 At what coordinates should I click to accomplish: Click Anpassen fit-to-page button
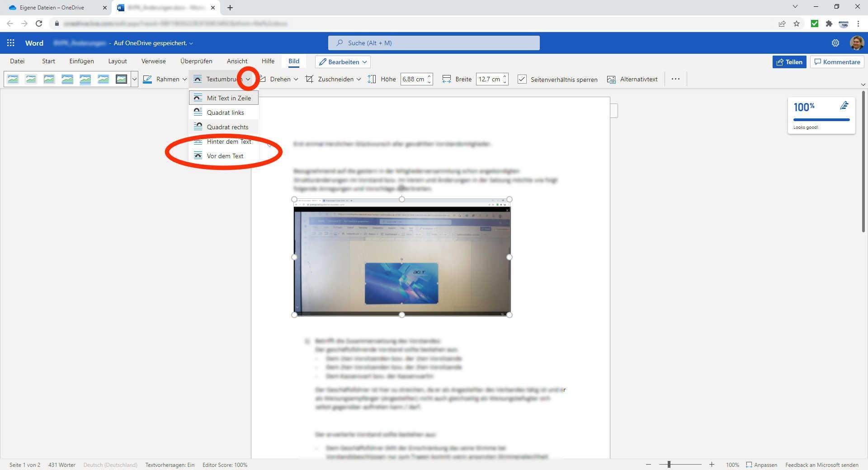pyautogui.click(x=762, y=465)
